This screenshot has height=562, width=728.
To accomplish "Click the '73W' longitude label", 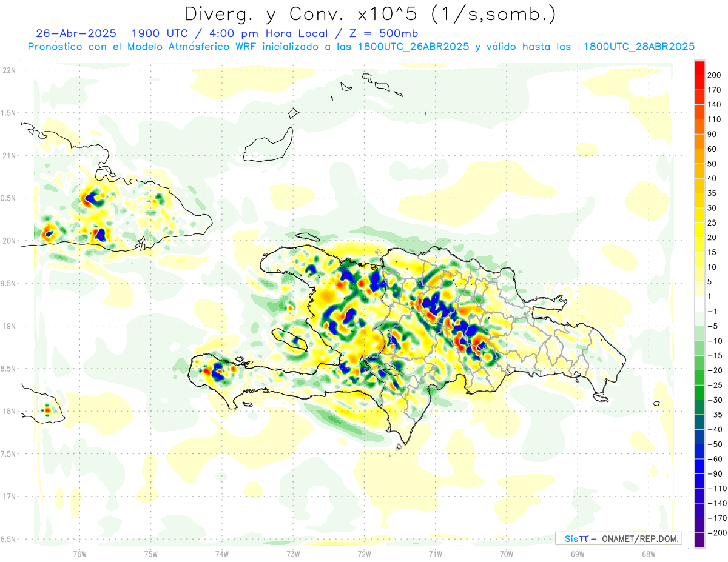I will click(293, 554).
